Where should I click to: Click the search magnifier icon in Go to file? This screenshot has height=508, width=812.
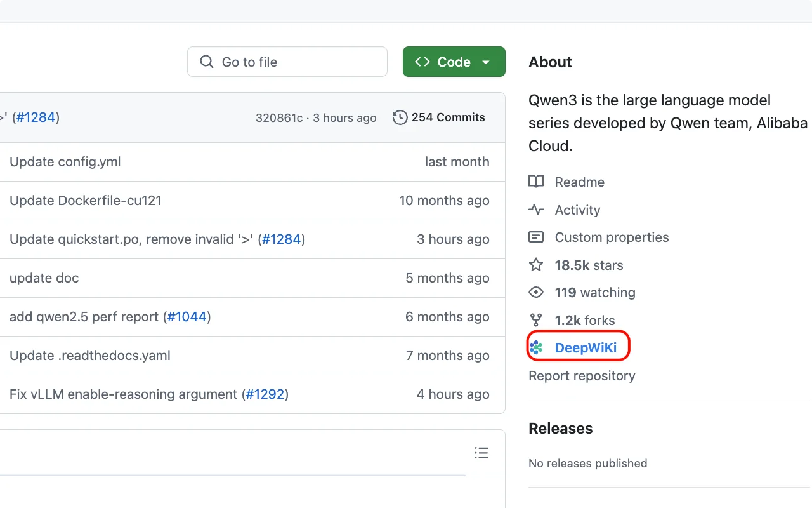coord(206,62)
